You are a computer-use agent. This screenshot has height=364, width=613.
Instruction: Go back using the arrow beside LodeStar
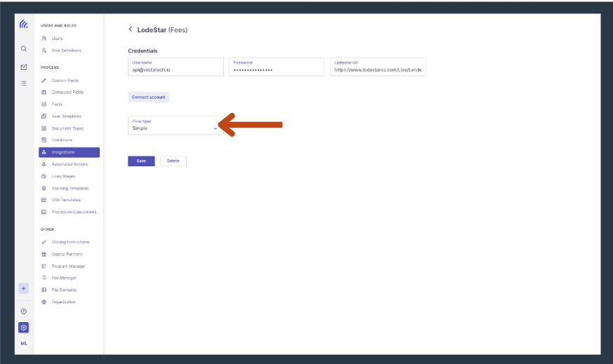coord(131,29)
